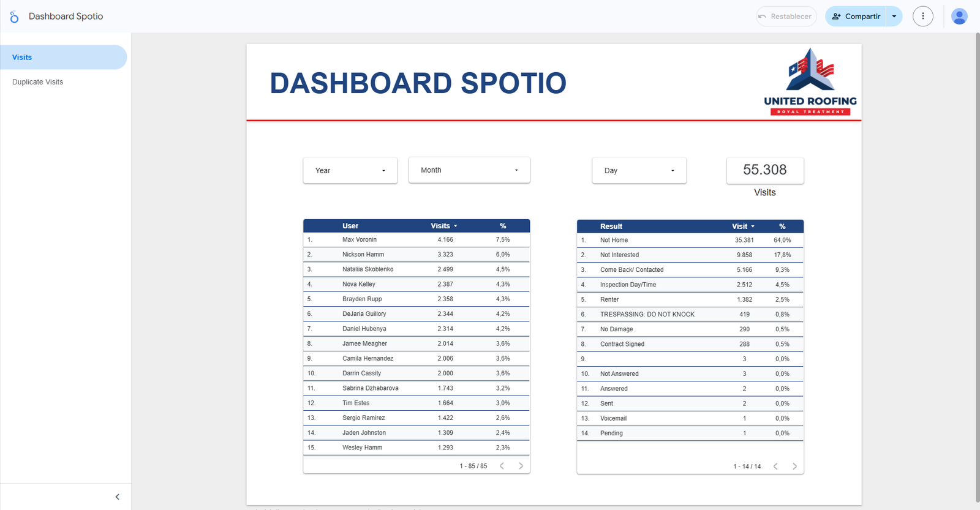This screenshot has height=510, width=980.
Task: Click the Looker Studio logo icon
Action: [x=14, y=17]
